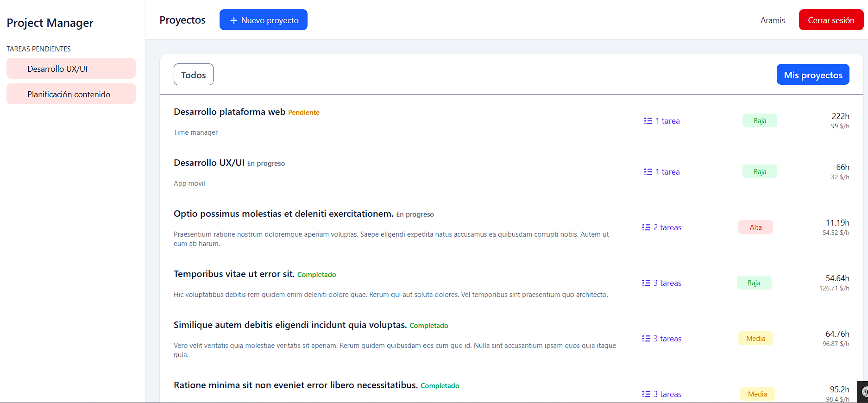The width and height of the screenshot is (868, 403).
Task: Click task list icon for Desarrollo plataforma web
Action: click(x=648, y=121)
